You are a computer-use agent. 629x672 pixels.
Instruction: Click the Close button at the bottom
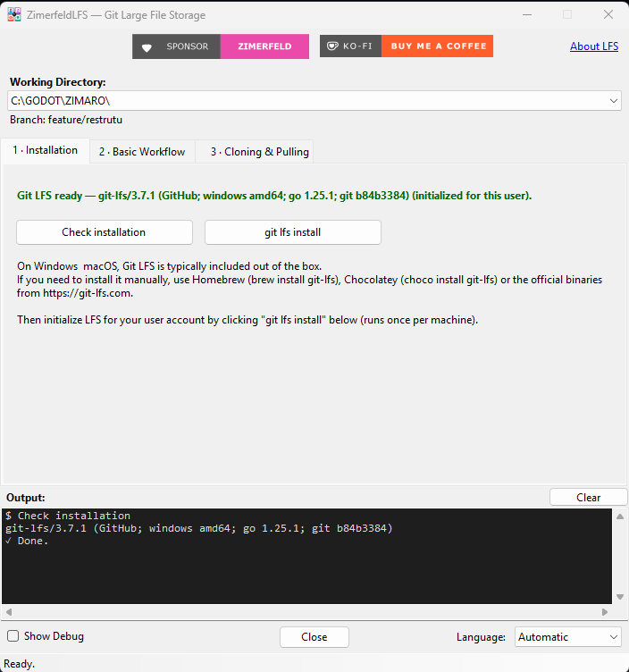[314, 637]
